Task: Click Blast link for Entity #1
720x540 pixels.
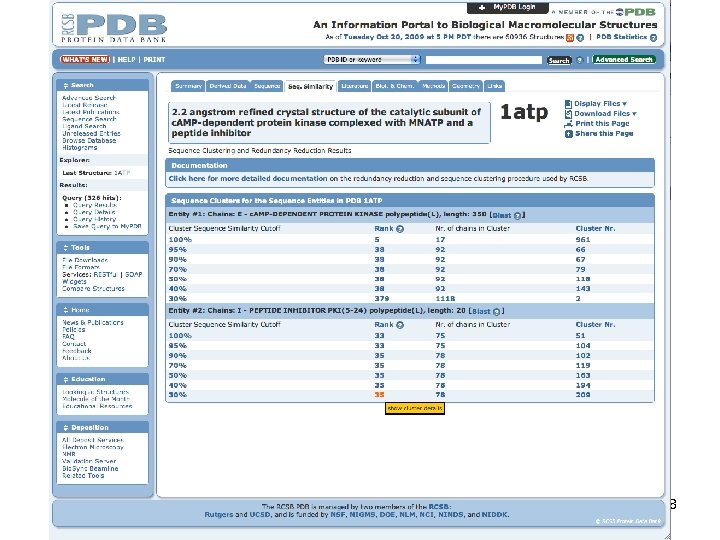Action: (501, 215)
